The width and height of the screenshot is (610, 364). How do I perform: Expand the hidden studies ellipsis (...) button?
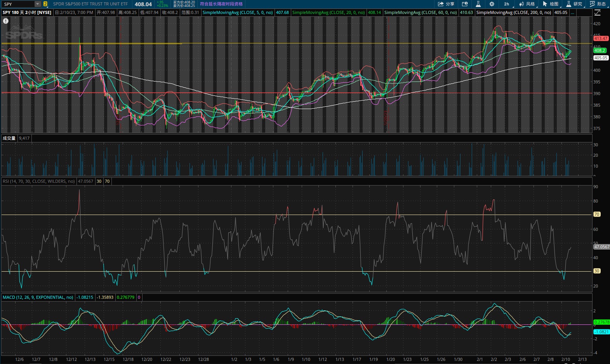click(x=573, y=12)
